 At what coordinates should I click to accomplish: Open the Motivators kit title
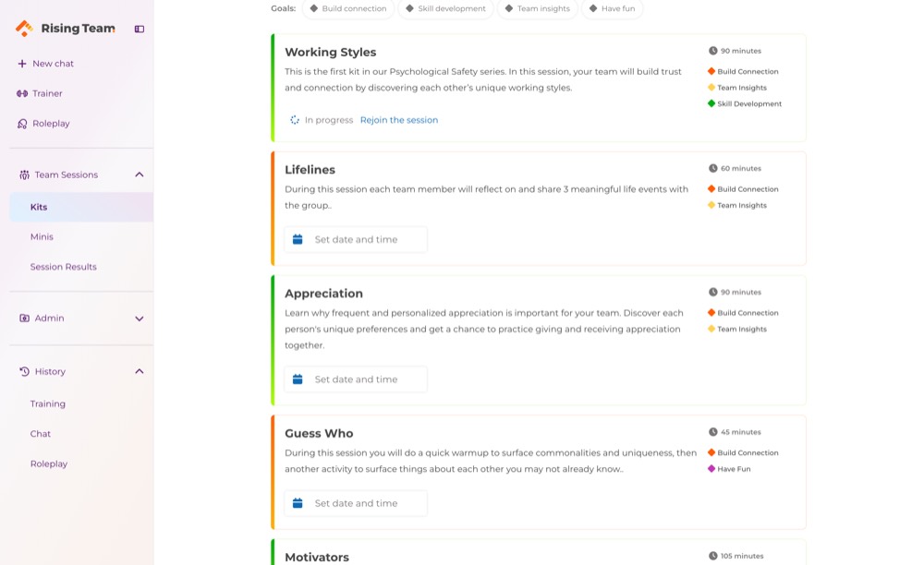pyautogui.click(x=316, y=558)
